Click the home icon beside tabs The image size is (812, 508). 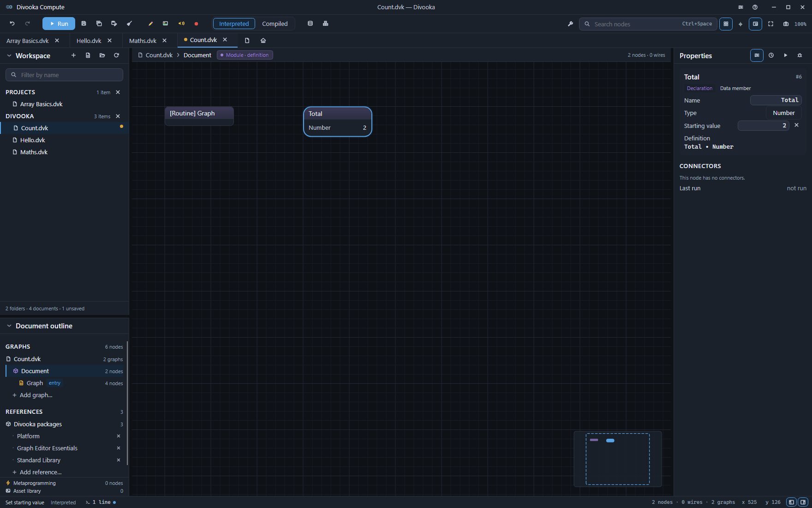(263, 41)
